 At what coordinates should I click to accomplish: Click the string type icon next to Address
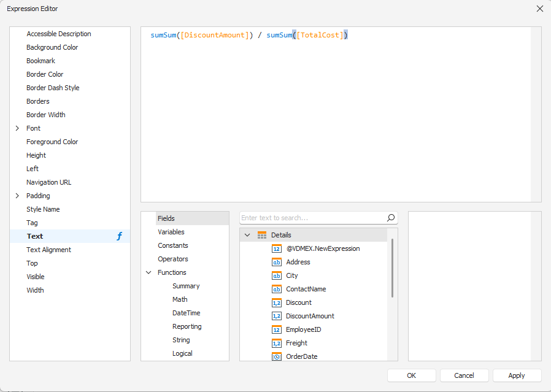[x=277, y=262]
